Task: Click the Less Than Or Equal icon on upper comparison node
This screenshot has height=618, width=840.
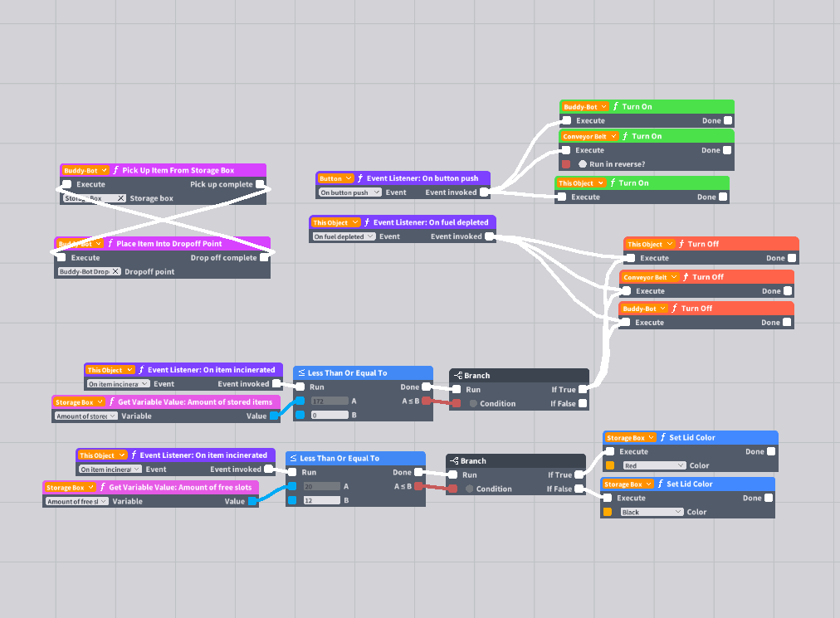Action: pyautogui.click(x=301, y=372)
